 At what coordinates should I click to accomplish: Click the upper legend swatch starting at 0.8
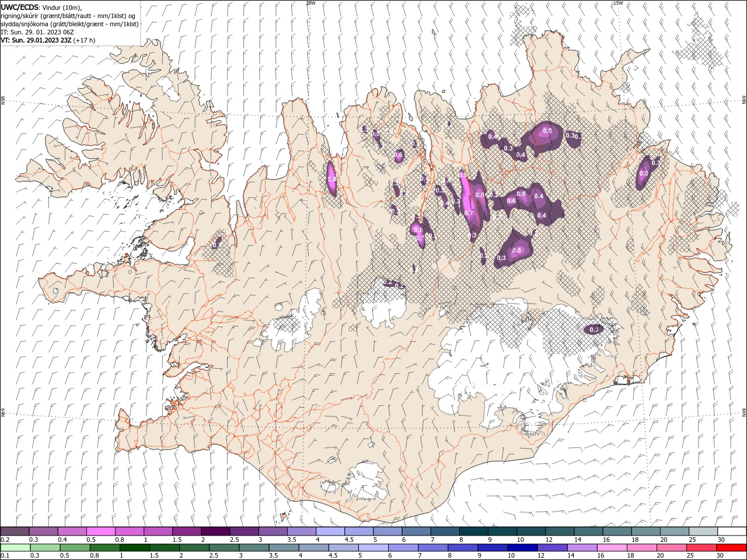click(130, 531)
